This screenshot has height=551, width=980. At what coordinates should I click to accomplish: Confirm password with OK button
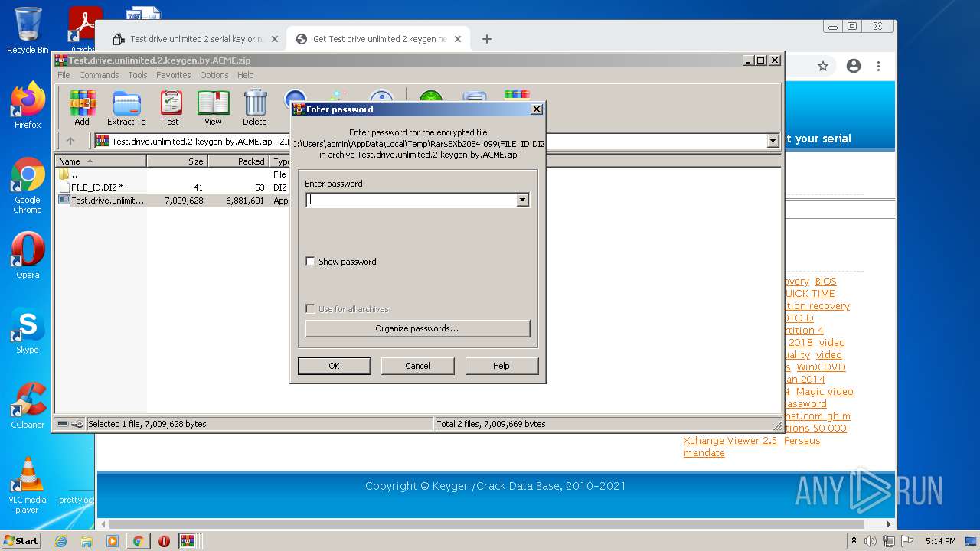(334, 366)
